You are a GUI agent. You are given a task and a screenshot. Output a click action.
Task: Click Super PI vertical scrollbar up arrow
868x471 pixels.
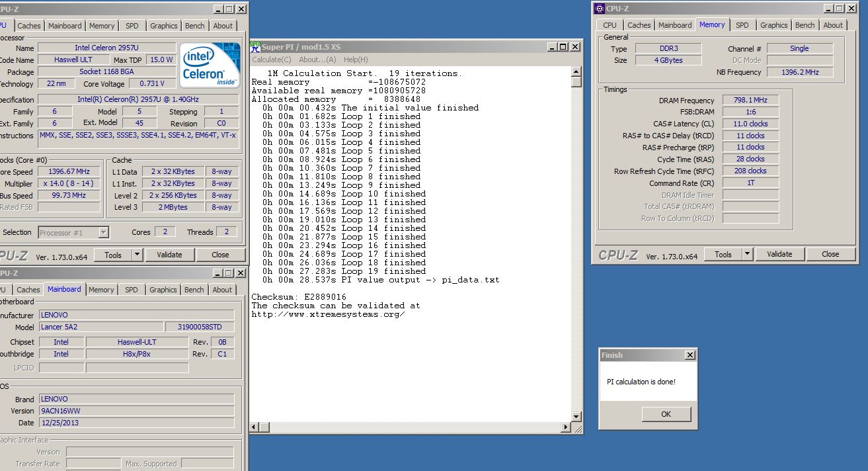pyautogui.click(x=576, y=71)
